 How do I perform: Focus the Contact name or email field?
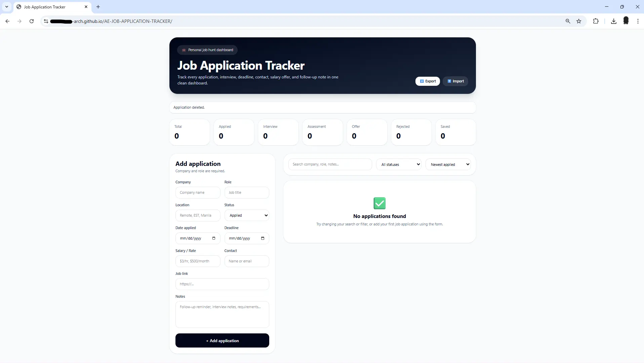tap(247, 261)
